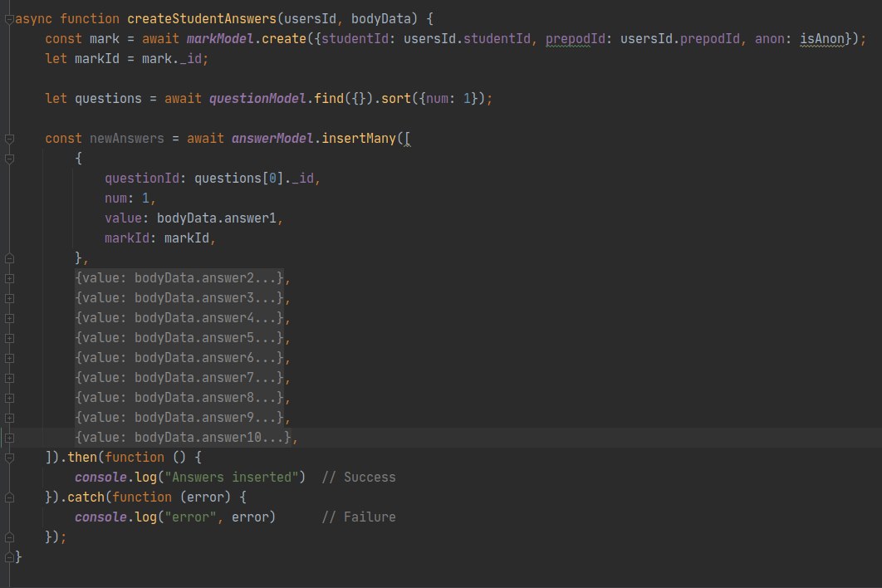Click the // Success comment

358,478
